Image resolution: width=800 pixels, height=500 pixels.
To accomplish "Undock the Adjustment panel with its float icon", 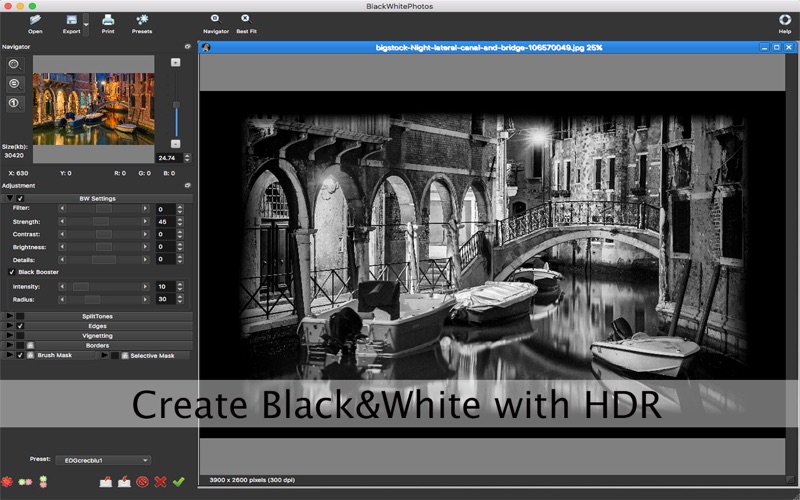I will click(x=187, y=185).
